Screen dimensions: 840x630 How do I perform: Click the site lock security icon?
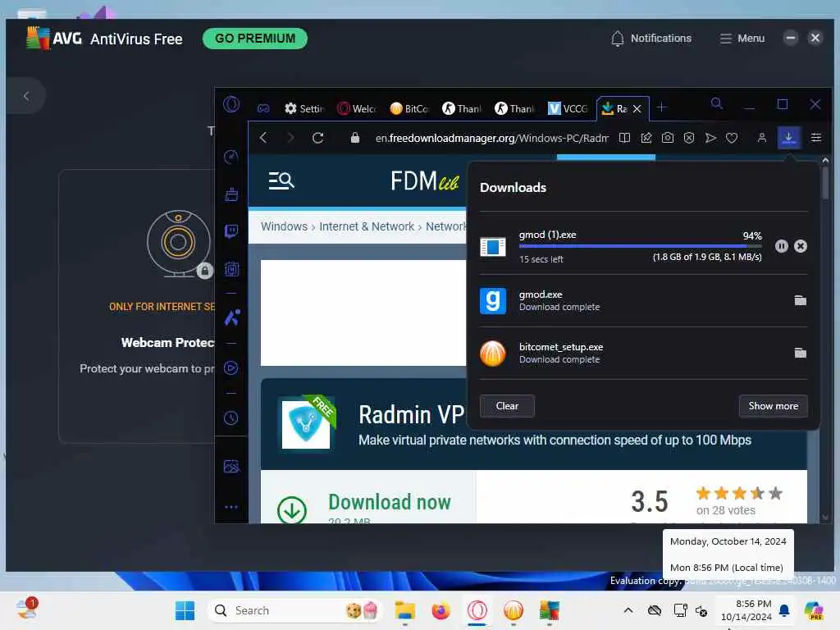[354, 138]
